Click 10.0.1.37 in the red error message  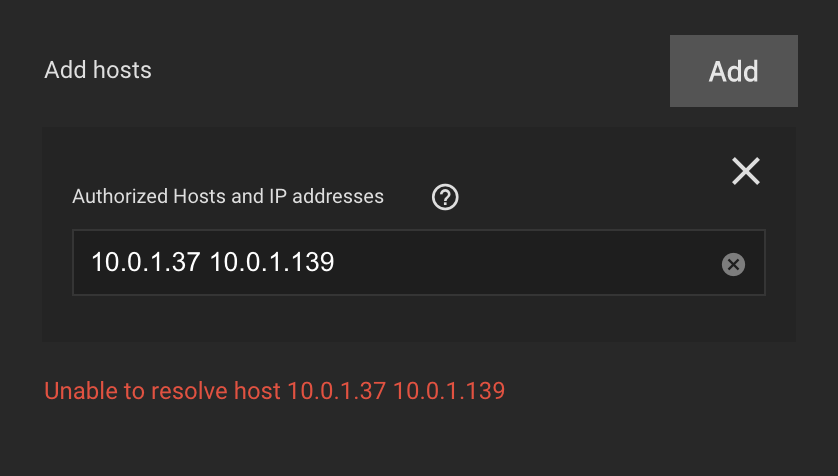click(x=336, y=391)
